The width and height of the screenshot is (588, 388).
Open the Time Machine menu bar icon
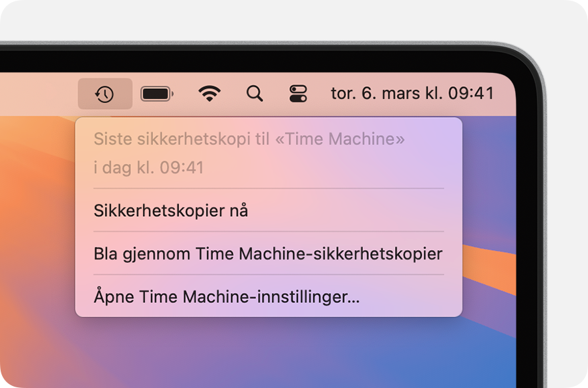[x=105, y=94]
